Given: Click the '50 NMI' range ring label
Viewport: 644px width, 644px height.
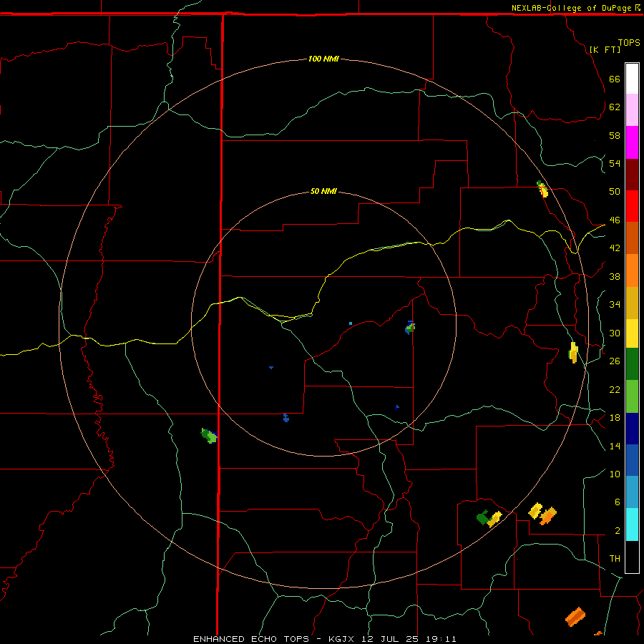Looking at the screenshot, I should [323, 191].
